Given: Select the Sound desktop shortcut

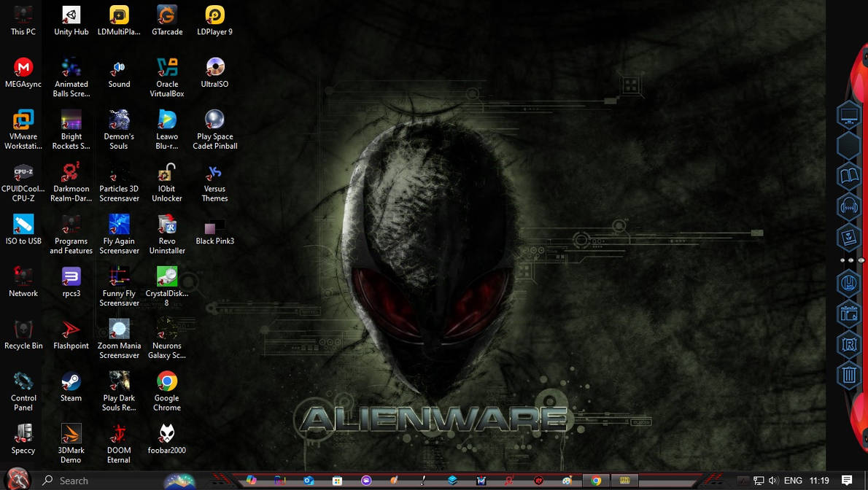Looking at the screenshot, I should click(x=119, y=73).
